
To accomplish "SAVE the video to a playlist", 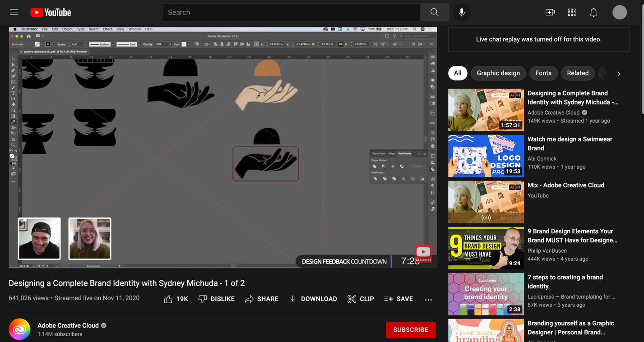I will [x=398, y=299].
